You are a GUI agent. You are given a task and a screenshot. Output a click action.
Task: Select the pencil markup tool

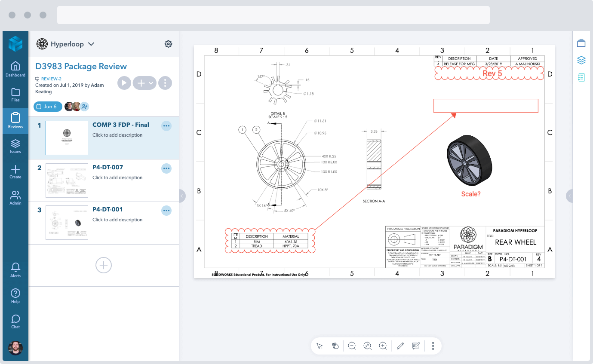tap(400, 346)
